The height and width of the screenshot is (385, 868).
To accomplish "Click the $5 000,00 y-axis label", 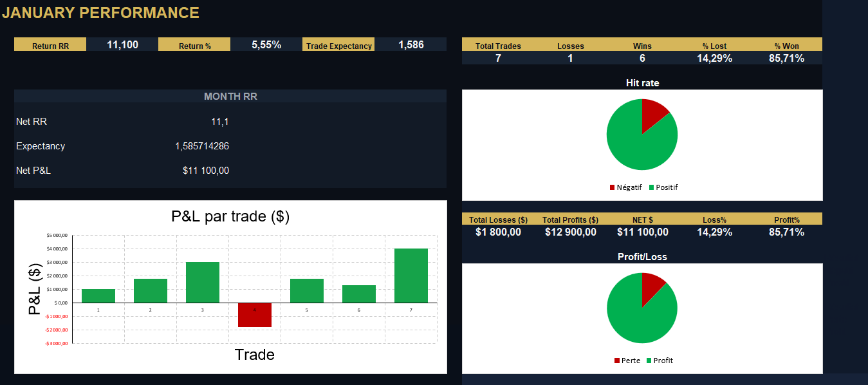I will tap(57, 236).
